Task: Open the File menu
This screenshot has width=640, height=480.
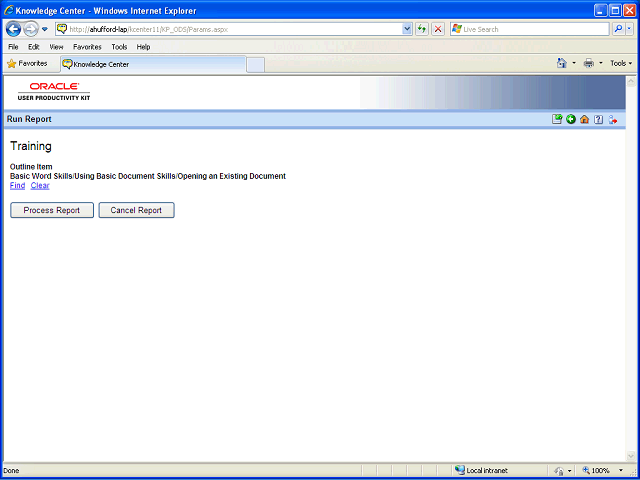Action: (13, 47)
